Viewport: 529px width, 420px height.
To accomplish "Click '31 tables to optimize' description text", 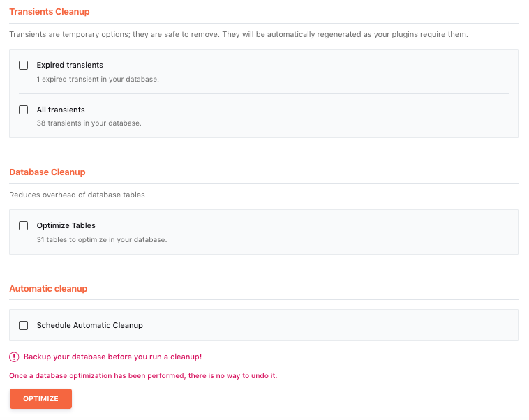I will click(x=102, y=239).
